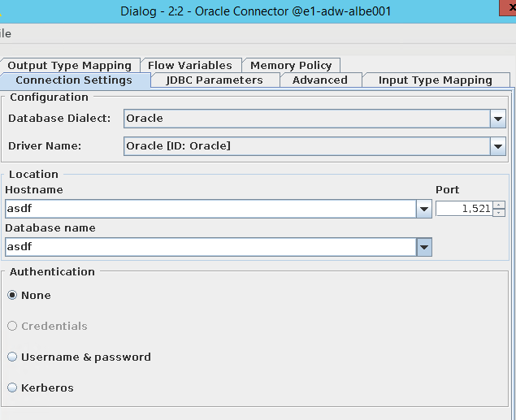Decrease the Port value with down arrow
The image size is (516, 420).
click(499, 213)
